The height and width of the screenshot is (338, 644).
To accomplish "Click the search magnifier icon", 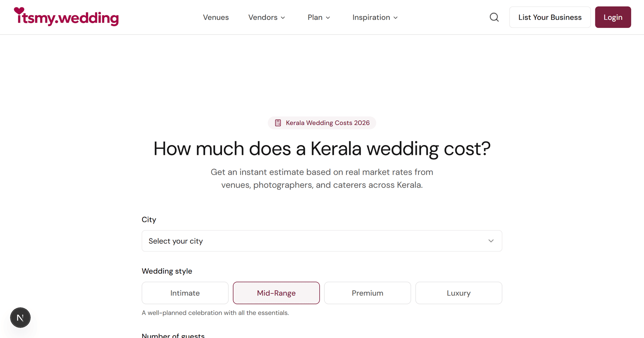I will [494, 17].
